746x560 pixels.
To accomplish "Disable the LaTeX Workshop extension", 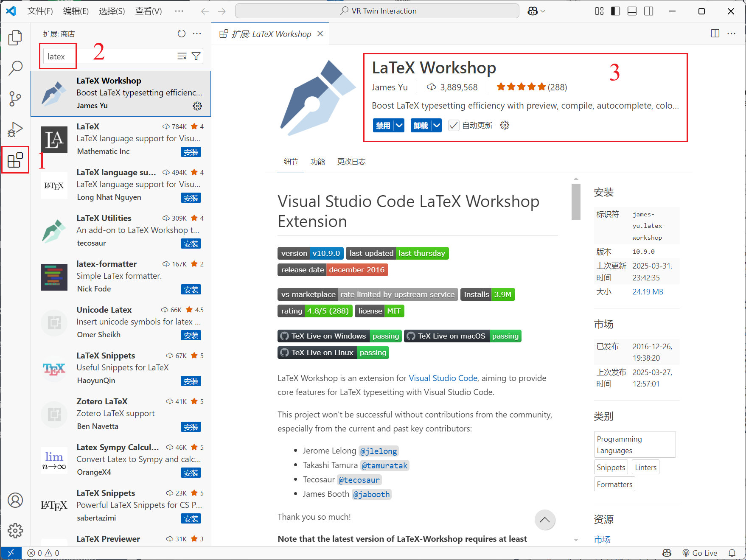I will pyautogui.click(x=383, y=125).
